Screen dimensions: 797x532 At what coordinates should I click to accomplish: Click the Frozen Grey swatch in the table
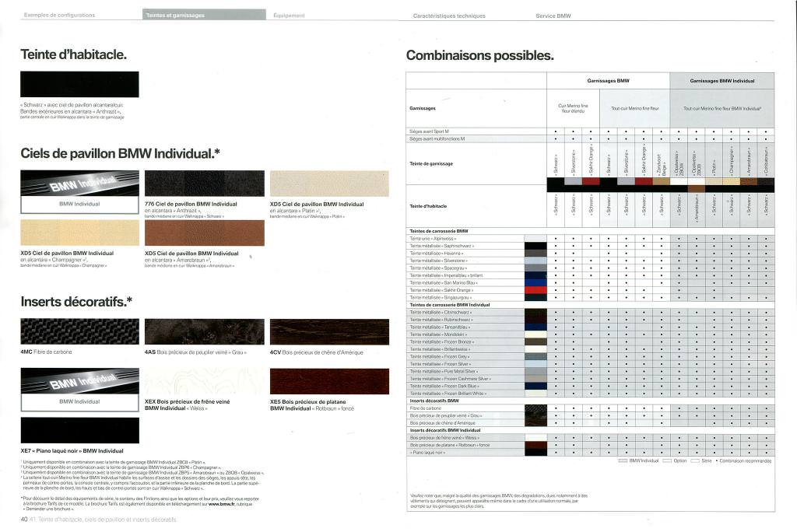pos(535,357)
